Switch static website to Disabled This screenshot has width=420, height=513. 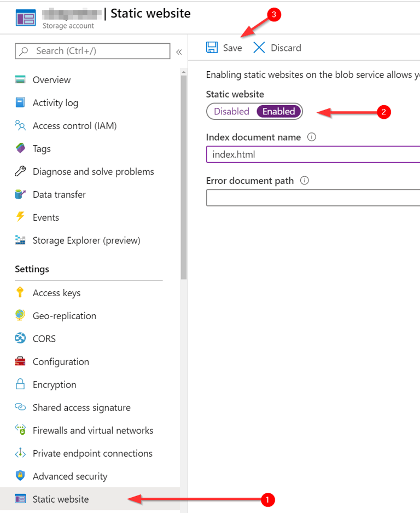pos(231,111)
